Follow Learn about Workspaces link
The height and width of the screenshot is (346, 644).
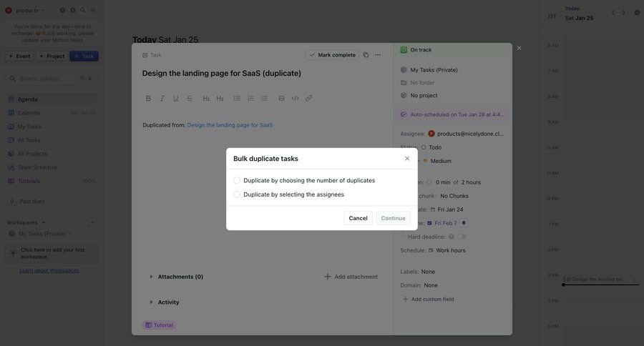49,270
